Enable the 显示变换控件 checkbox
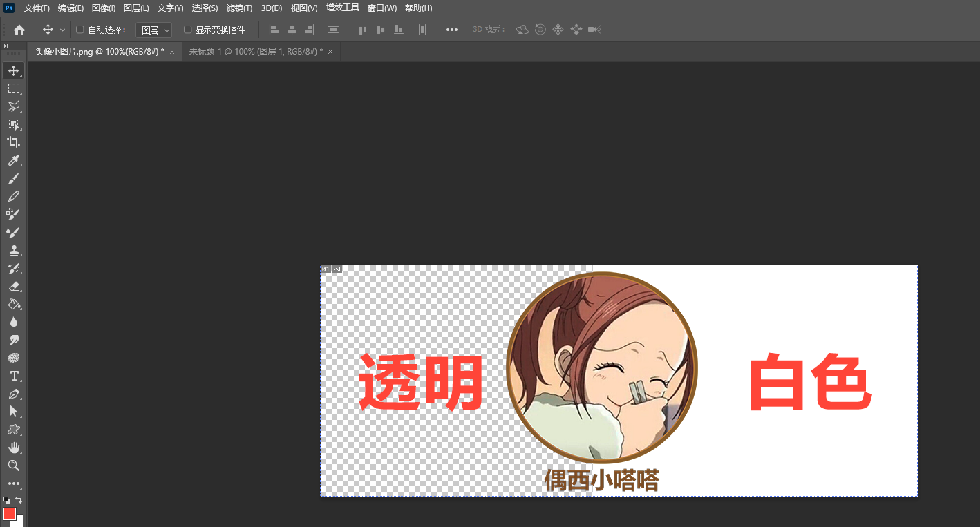 click(187, 30)
